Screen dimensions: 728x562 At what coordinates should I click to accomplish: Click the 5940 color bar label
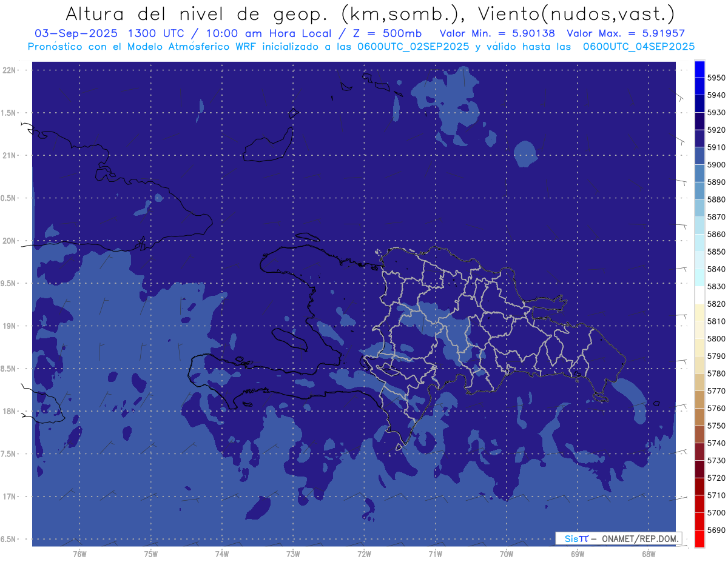(716, 95)
